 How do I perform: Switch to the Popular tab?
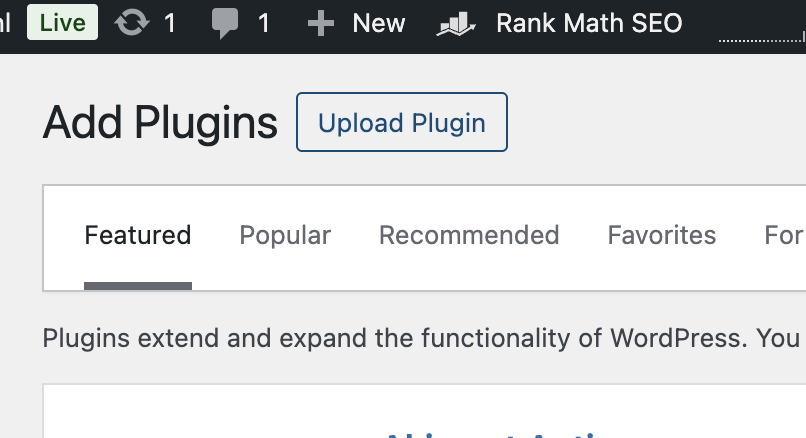click(285, 235)
